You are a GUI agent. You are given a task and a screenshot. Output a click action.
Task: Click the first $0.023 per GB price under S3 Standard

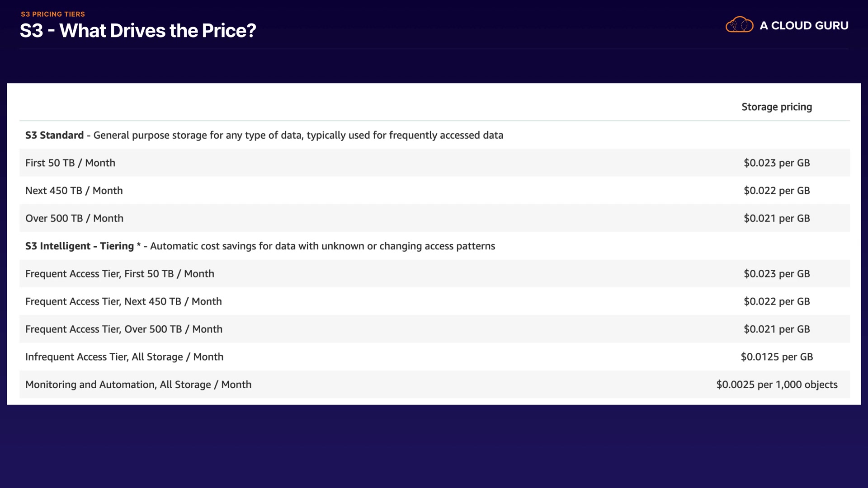click(x=777, y=163)
